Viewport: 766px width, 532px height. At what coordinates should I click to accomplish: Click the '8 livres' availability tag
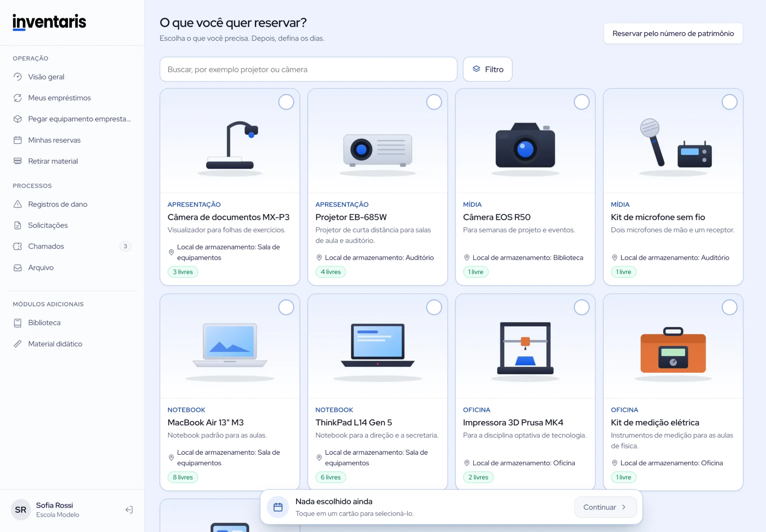183,477
